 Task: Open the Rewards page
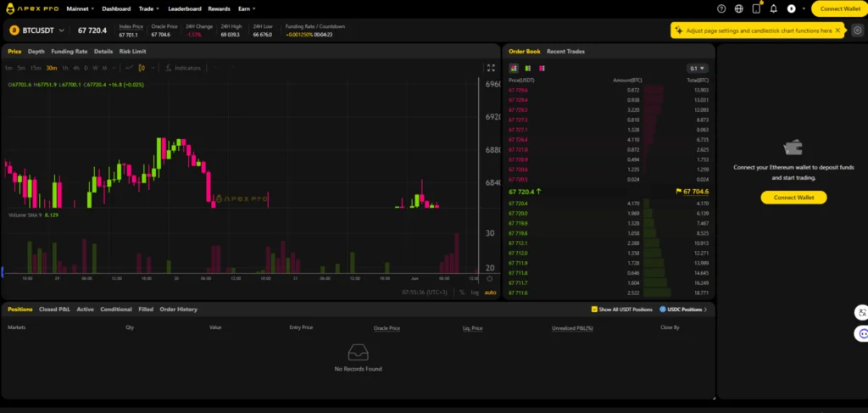220,8
